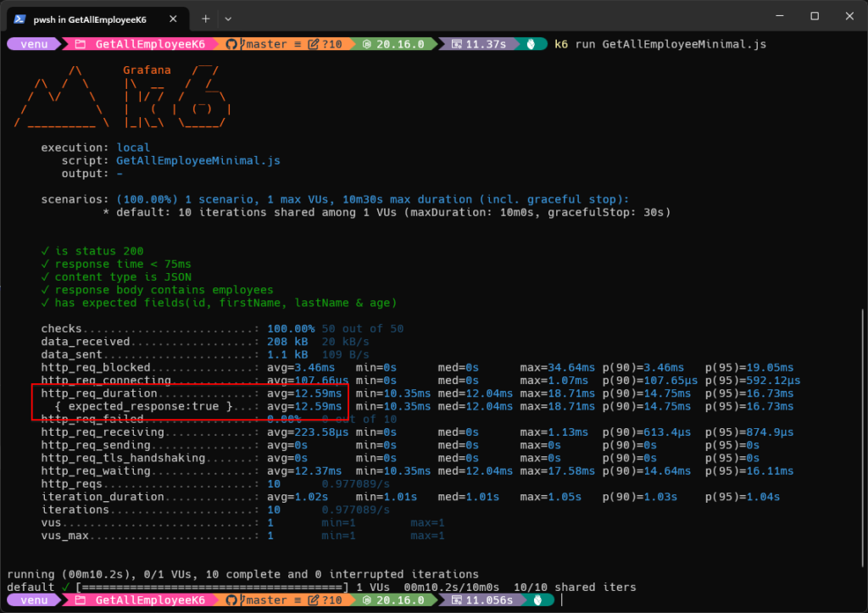Click the p(95)=1.04s value

pyautogui.click(x=743, y=497)
